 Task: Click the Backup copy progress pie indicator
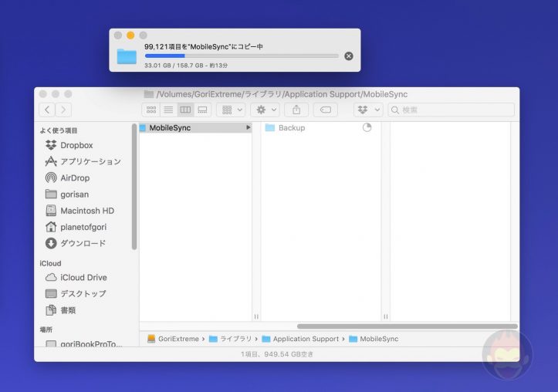click(x=367, y=127)
